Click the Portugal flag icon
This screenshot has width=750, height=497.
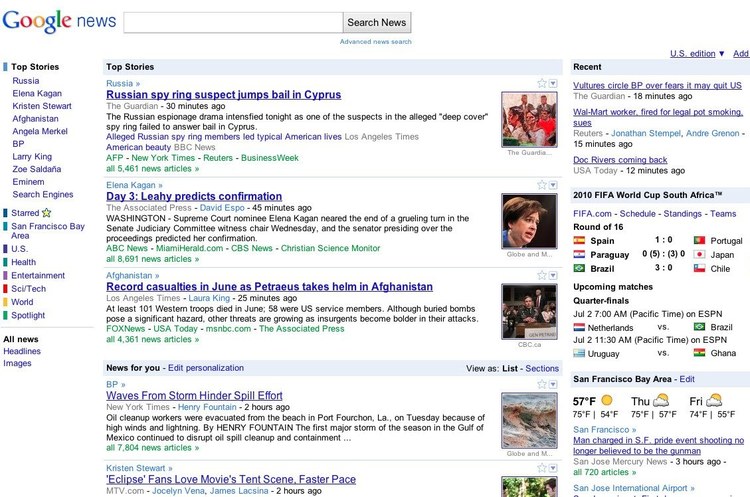699,240
